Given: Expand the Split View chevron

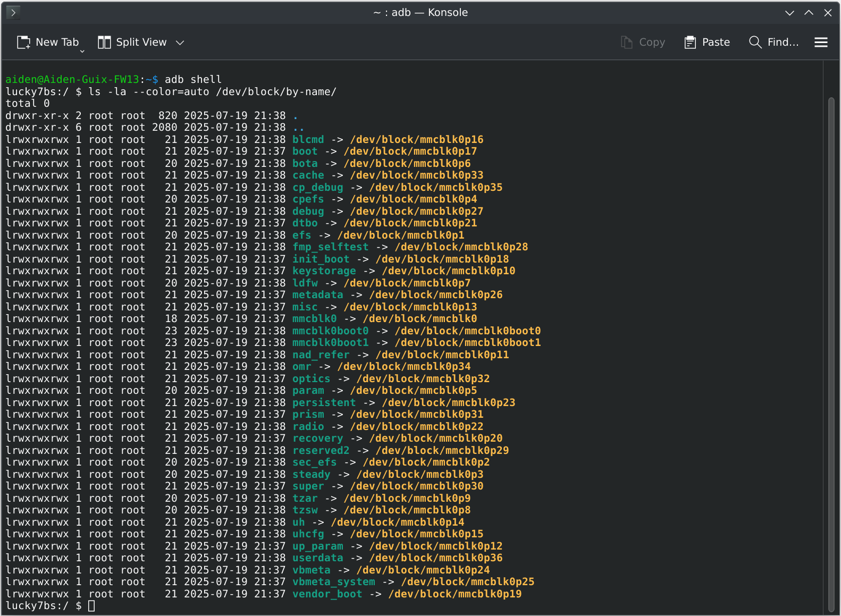Looking at the screenshot, I should click(180, 43).
